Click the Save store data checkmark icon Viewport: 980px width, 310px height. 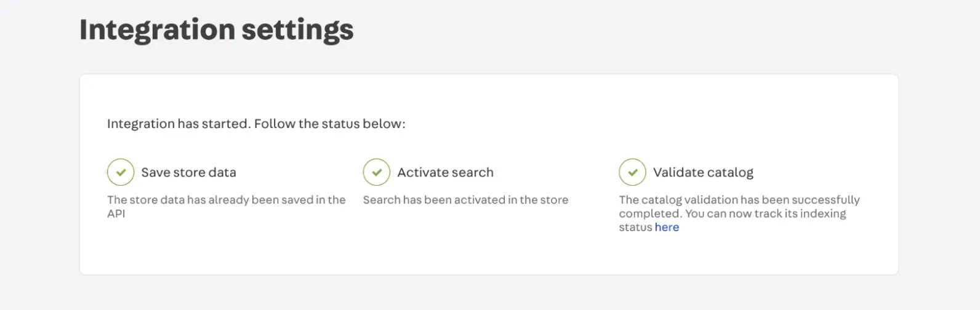pos(121,172)
